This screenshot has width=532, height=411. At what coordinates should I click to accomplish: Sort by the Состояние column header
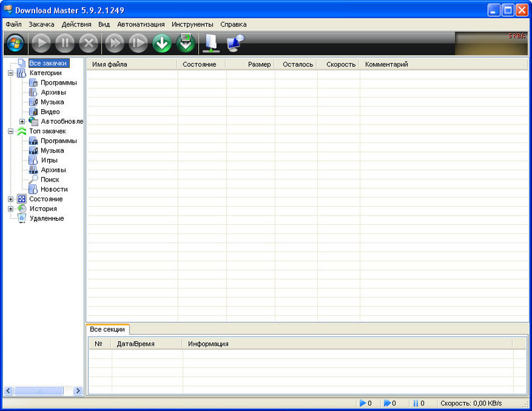pos(201,64)
